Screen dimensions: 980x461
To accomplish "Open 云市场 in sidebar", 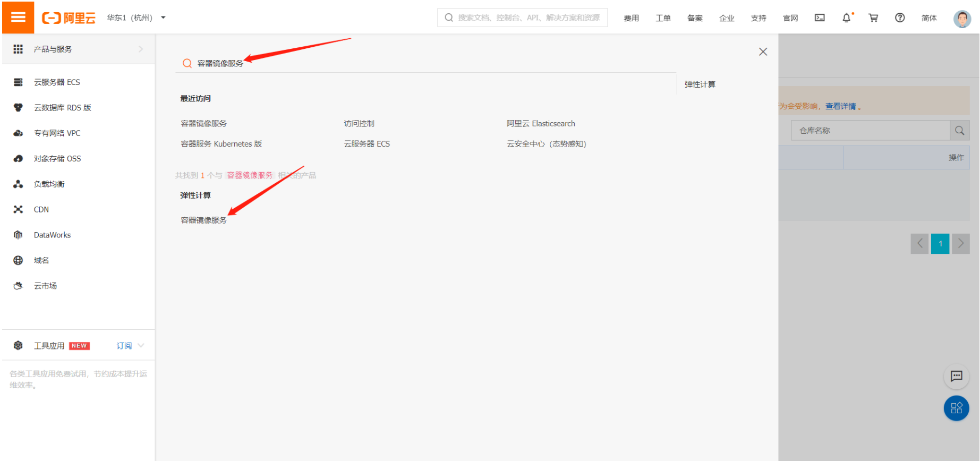I will point(46,286).
